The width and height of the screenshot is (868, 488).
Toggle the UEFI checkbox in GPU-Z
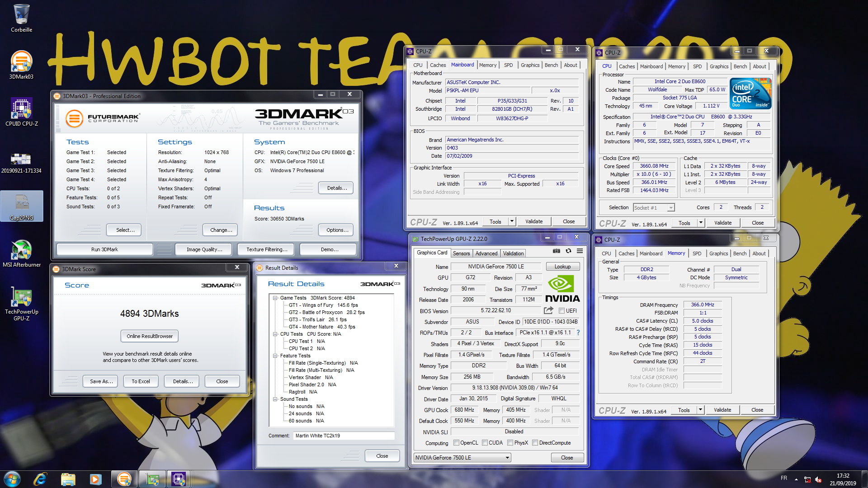tap(561, 311)
